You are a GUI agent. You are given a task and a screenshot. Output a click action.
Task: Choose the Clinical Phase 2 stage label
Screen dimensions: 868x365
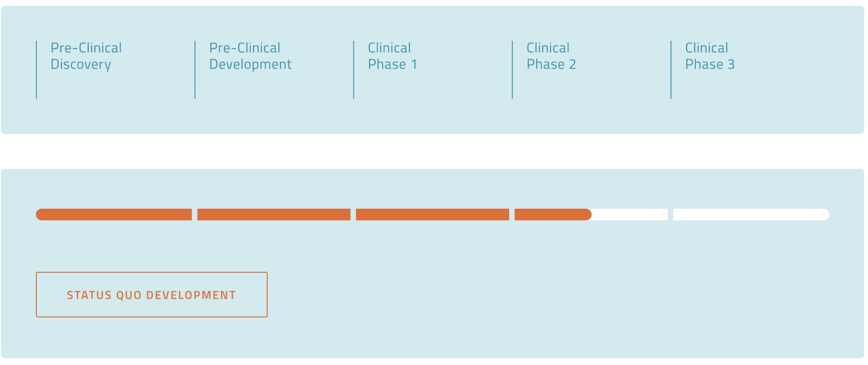(x=551, y=56)
